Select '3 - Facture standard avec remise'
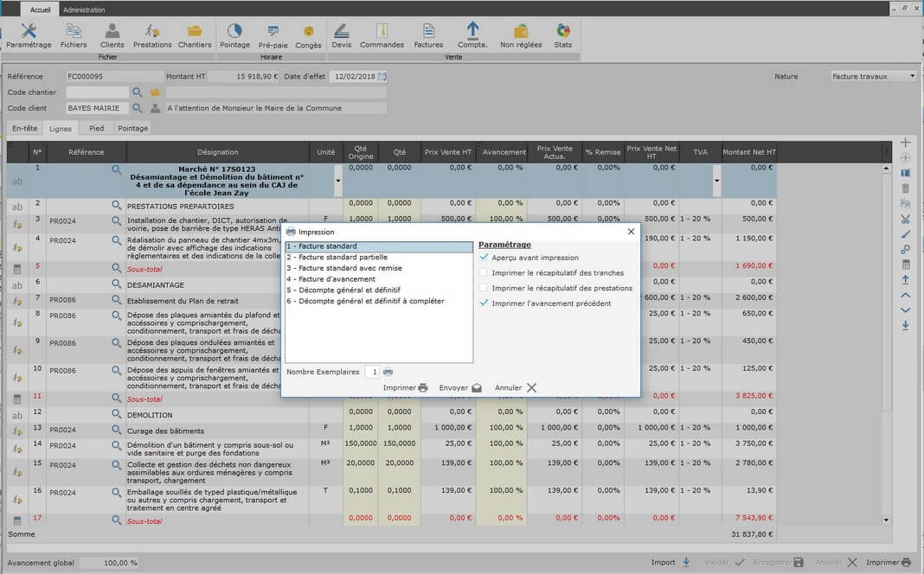Image resolution: width=924 pixels, height=574 pixels. [379, 268]
